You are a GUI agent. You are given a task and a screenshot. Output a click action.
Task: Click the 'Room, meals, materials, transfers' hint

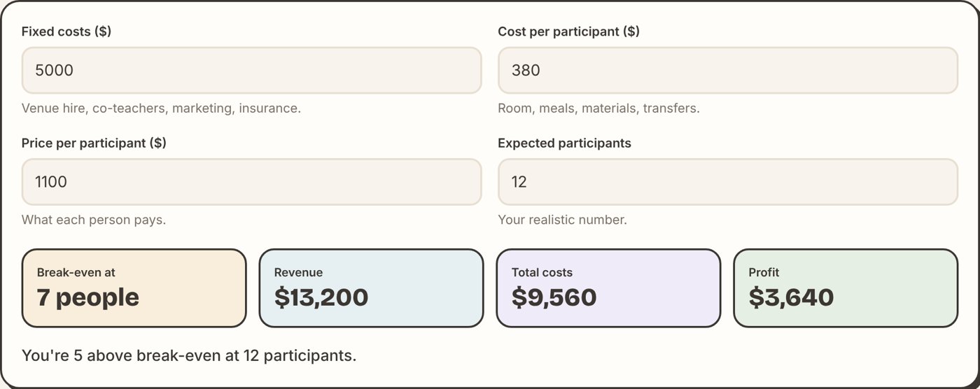tap(598, 108)
